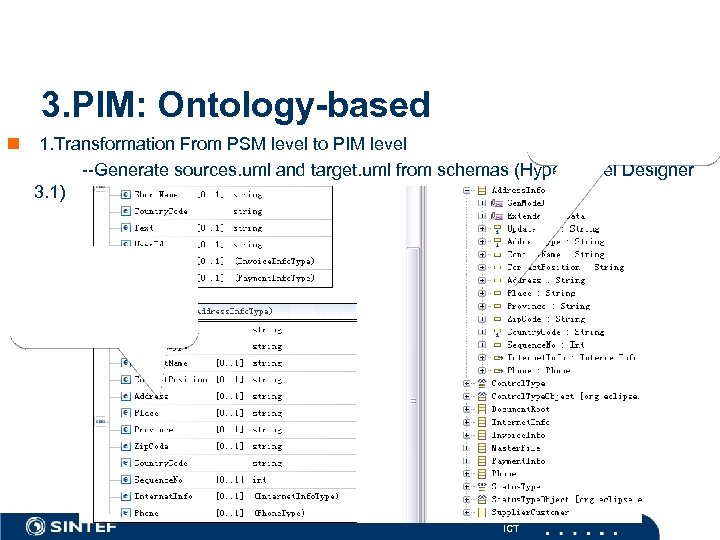Click the reference icon of Phone : Phone
Viewport: 720px width, 540px height.
point(498,370)
